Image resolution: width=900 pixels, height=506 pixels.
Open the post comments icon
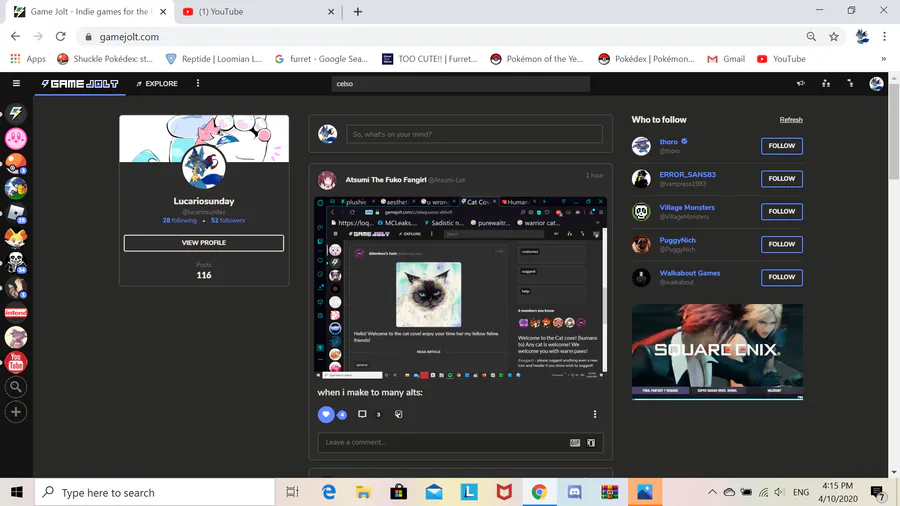[x=362, y=414]
